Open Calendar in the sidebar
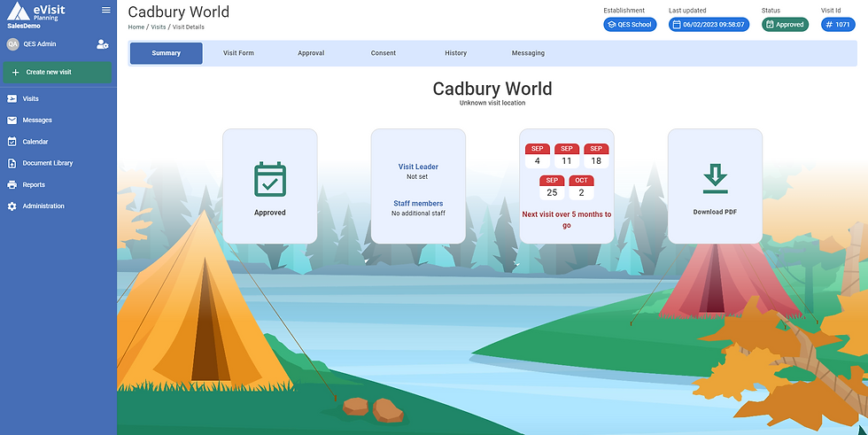 (35, 142)
